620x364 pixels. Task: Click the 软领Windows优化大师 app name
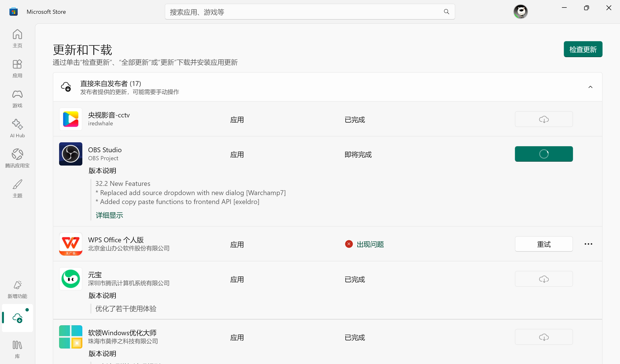[x=122, y=333]
